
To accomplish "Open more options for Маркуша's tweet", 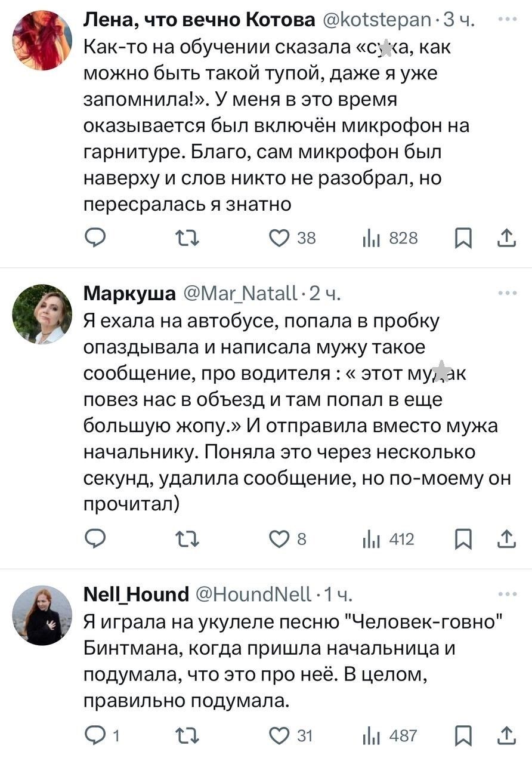I will point(507,293).
